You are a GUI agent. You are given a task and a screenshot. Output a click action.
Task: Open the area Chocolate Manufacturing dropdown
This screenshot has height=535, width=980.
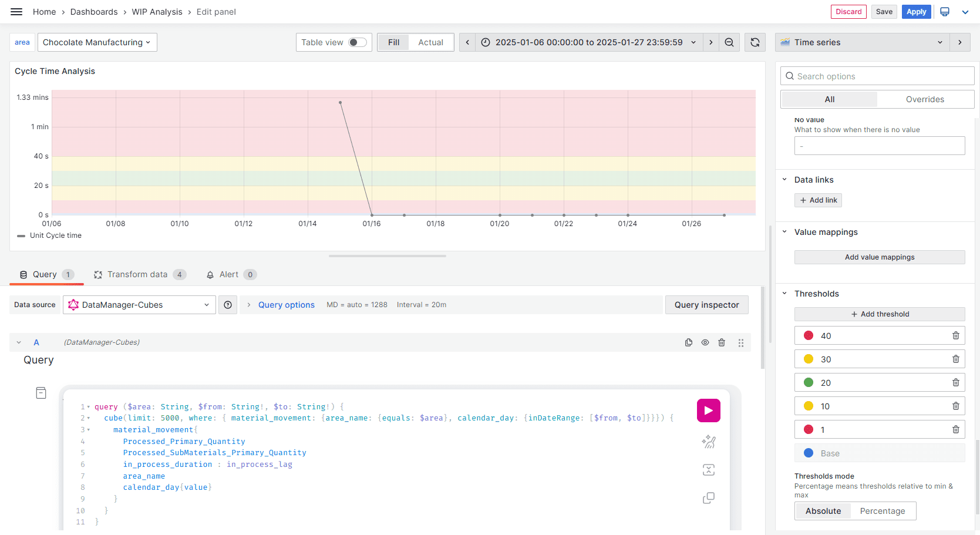pos(97,42)
